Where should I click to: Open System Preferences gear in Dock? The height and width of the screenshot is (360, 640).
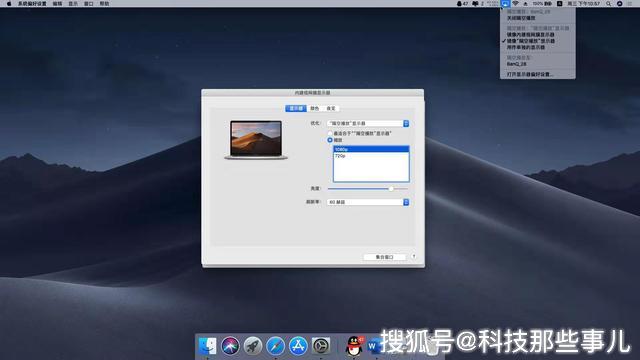click(x=321, y=346)
